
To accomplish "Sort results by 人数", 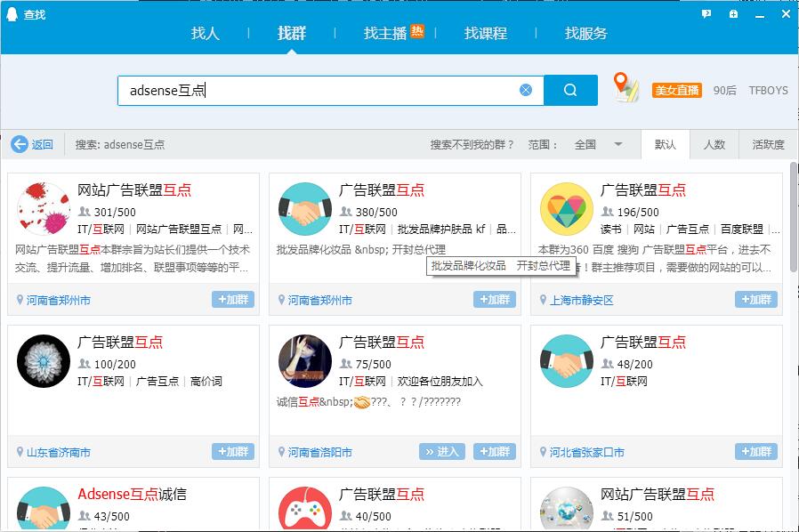I will [716, 144].
